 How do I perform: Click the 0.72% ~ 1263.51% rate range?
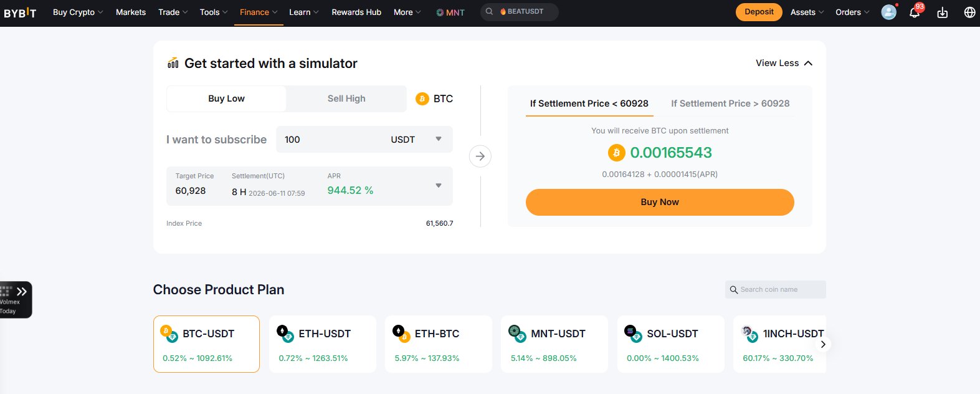point(313,358)
